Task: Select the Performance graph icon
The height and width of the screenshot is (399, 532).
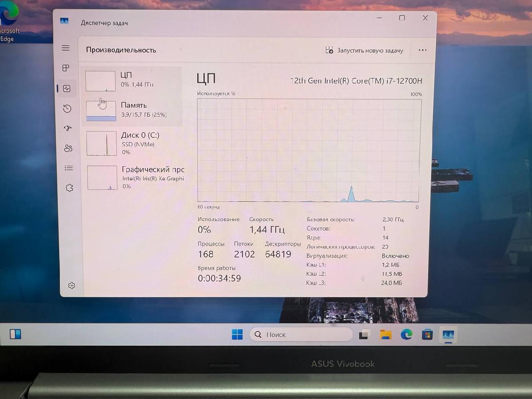Action: 66,88
